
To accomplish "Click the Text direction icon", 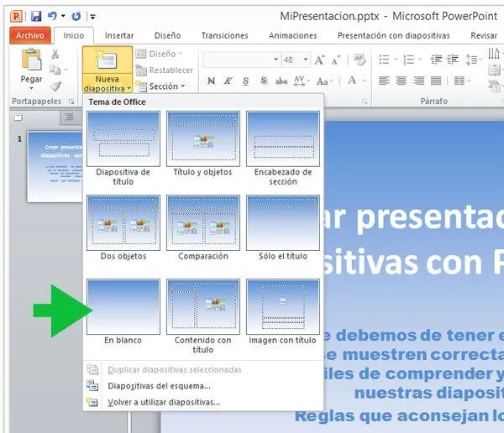I will coord(494,54).
